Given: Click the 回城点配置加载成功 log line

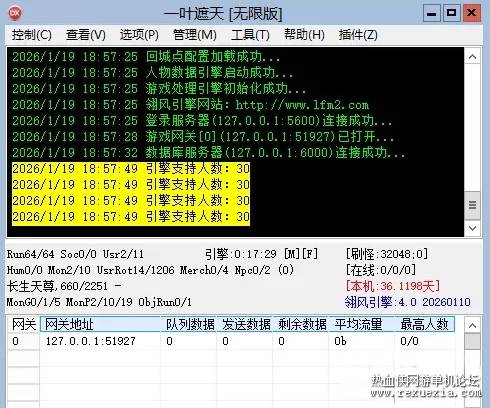Looking at the screenshot, I should click(146, 57).
